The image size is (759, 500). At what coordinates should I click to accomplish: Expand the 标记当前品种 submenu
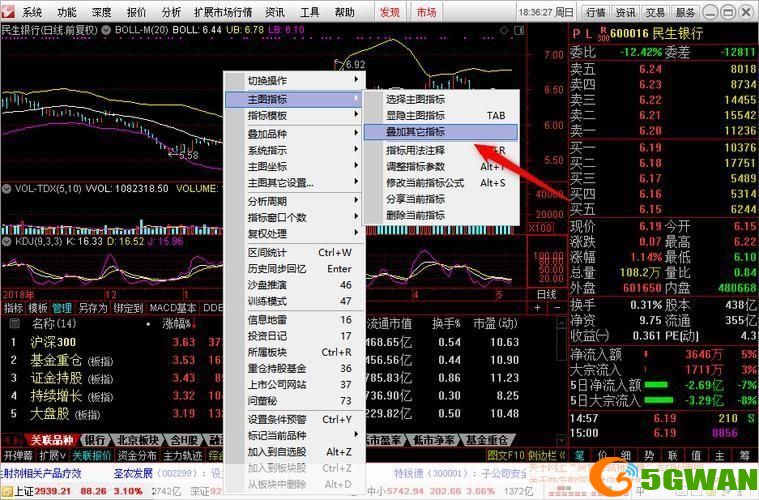(x=295, y=435)
